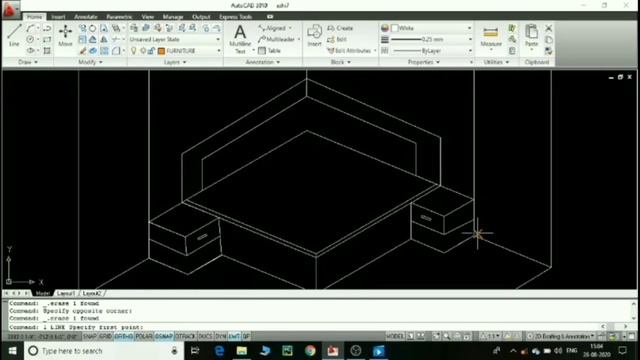Expand the Annotation panel
The height and width of the screenshot is (360, 640).
[x=263, y=62]
